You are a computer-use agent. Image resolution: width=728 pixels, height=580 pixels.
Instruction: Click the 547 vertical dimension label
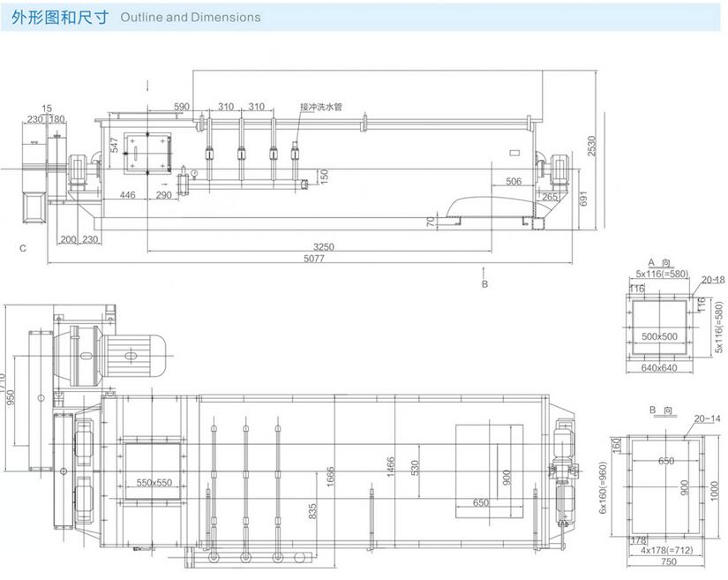114,146
